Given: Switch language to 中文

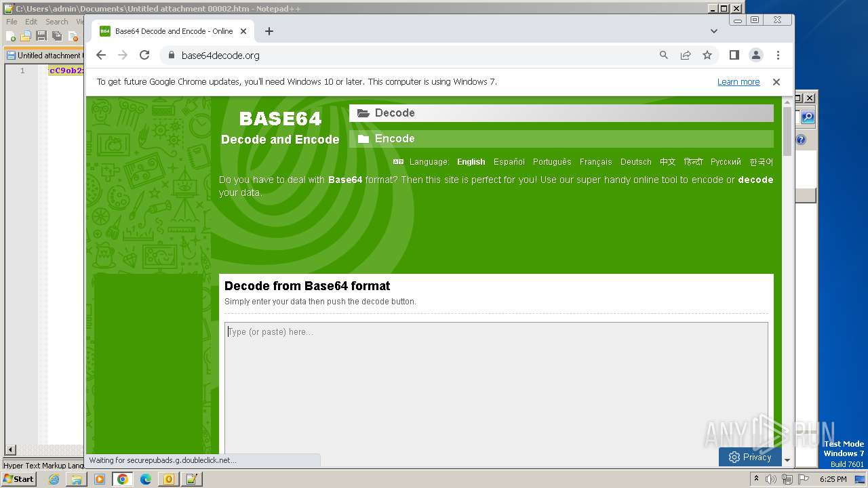Looking at the screenshot, I should [668, 162].
